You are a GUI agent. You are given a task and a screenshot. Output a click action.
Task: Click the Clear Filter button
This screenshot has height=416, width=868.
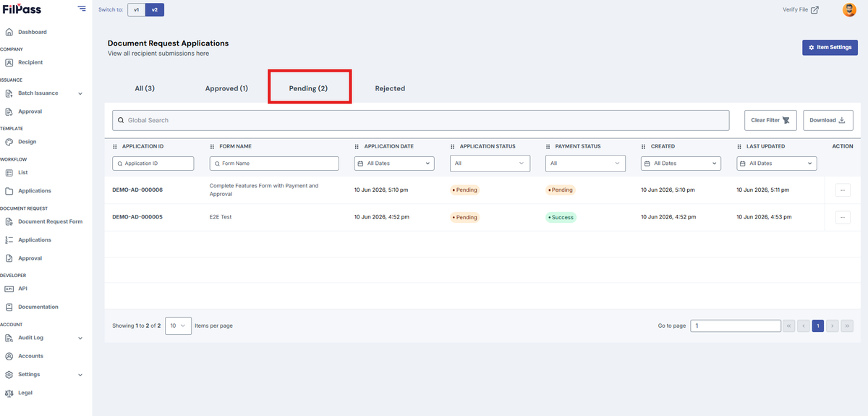[x=770, y=120]
